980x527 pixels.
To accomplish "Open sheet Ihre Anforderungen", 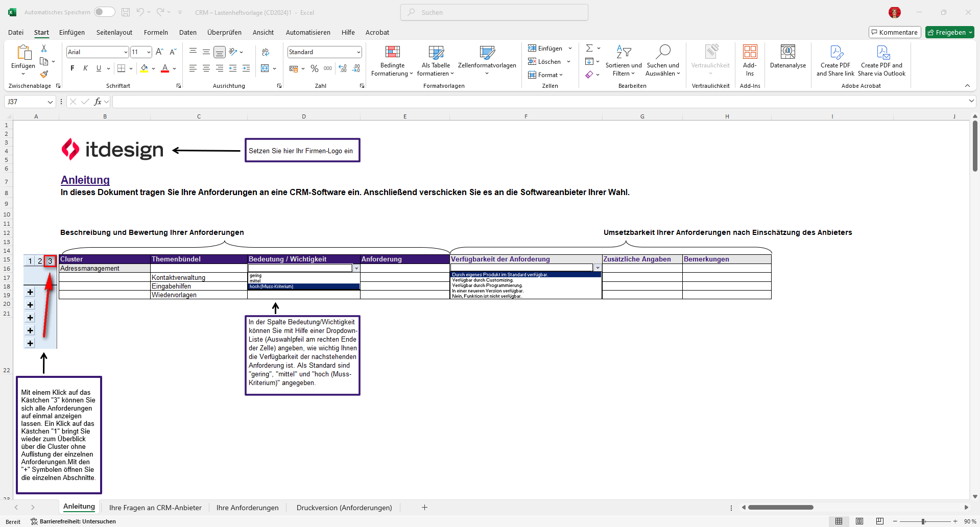I will [x=248, y=508].
